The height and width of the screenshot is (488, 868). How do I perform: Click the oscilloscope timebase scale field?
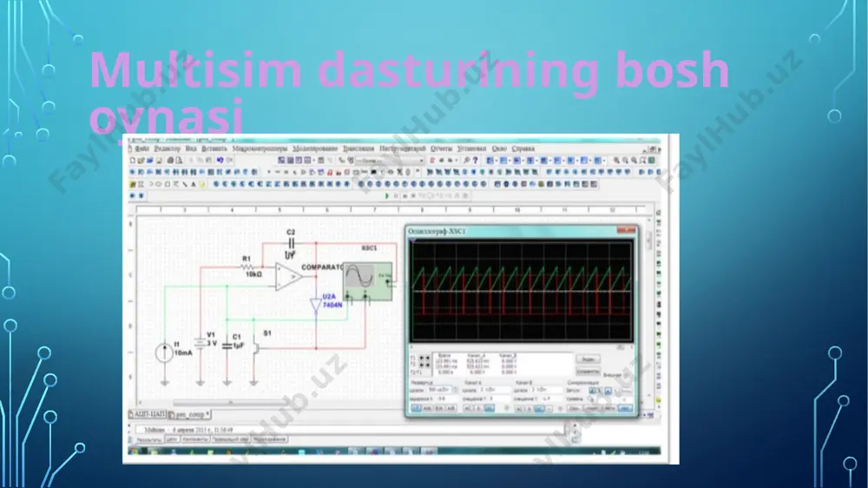click(x=439, y=389)
